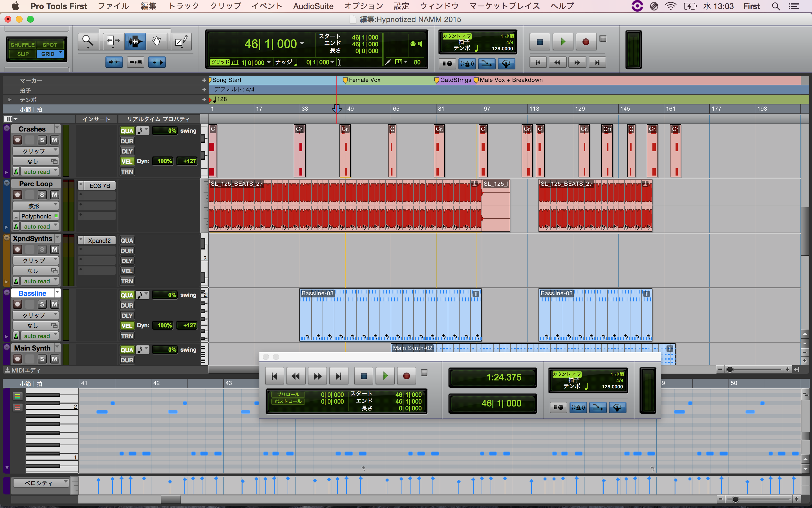Open the main counter time-format dropdown

click(302, 44)
